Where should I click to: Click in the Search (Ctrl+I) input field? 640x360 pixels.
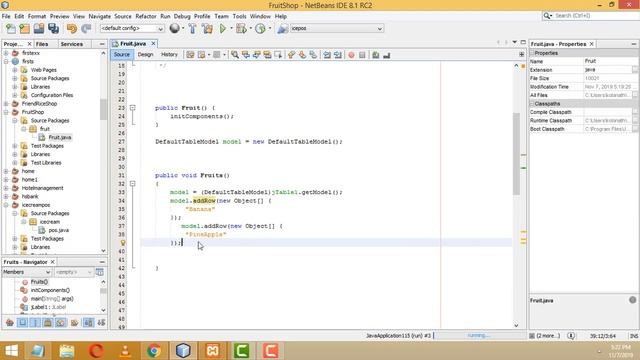(x=596, y=16)
